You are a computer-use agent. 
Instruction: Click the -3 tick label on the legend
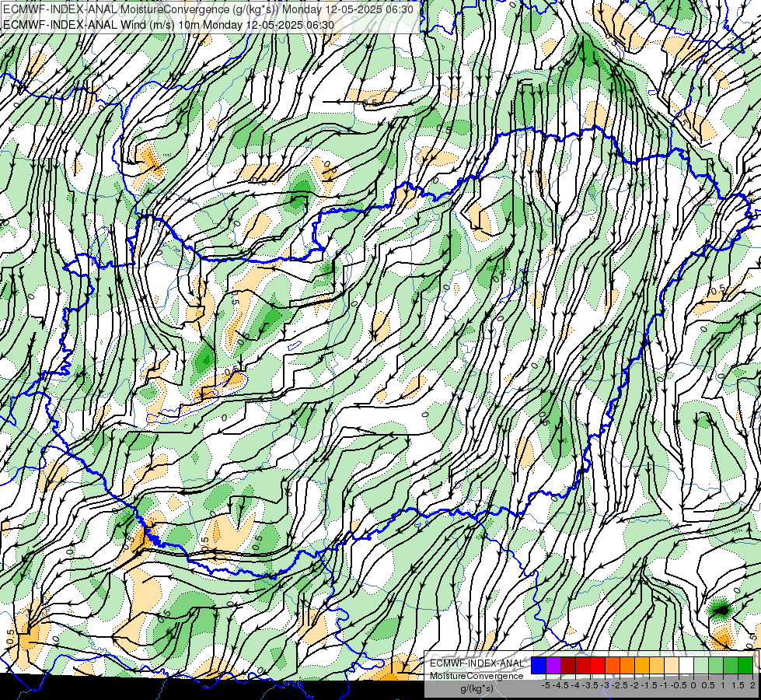605,685
